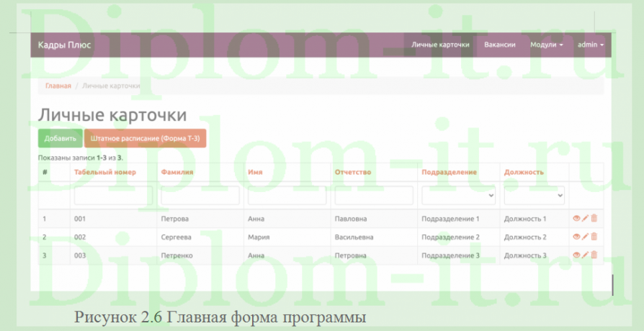Screen dimensions: 644x331
Task: Sort by Отчество column header
Action: tap(353, 172)
